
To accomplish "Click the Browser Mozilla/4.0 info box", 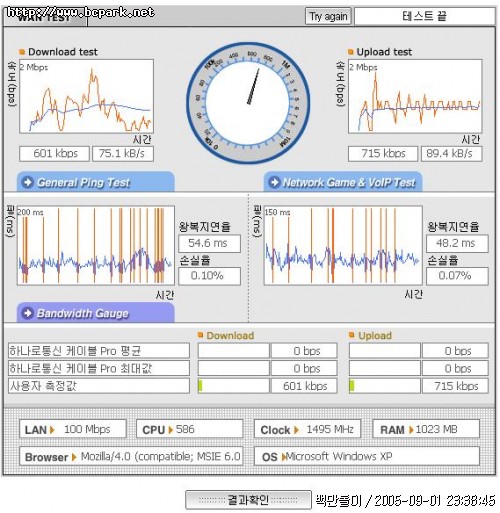I will [131, 456].
